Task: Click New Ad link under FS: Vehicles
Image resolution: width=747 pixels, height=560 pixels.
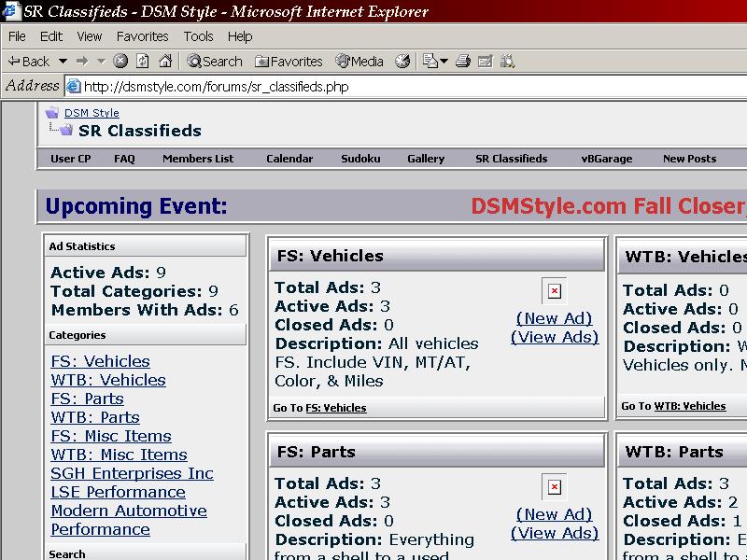Action: tap(554, 318)
